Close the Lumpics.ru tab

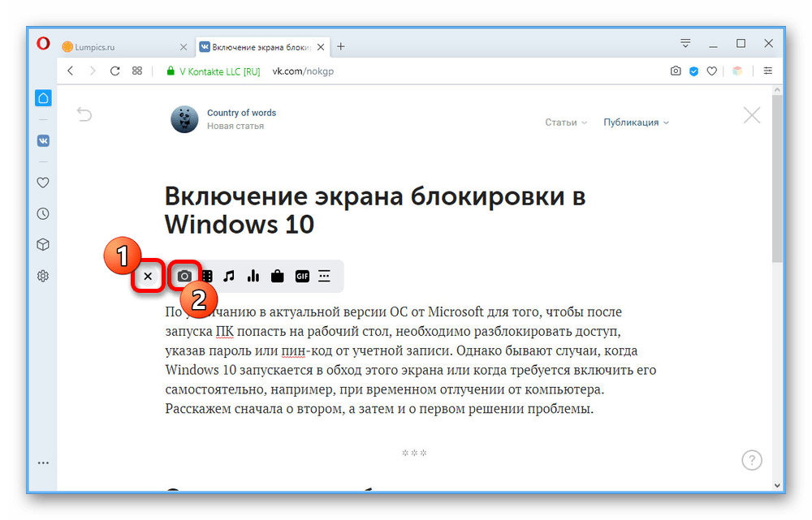pos(184,47)
